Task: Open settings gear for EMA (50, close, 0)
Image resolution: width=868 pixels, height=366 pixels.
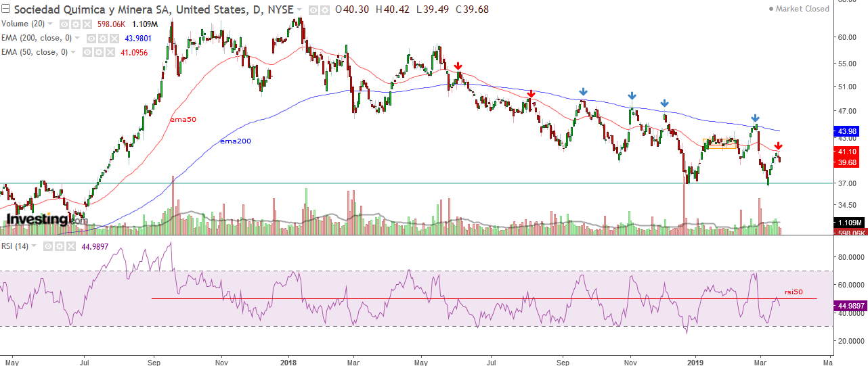Action: (99, 53)
